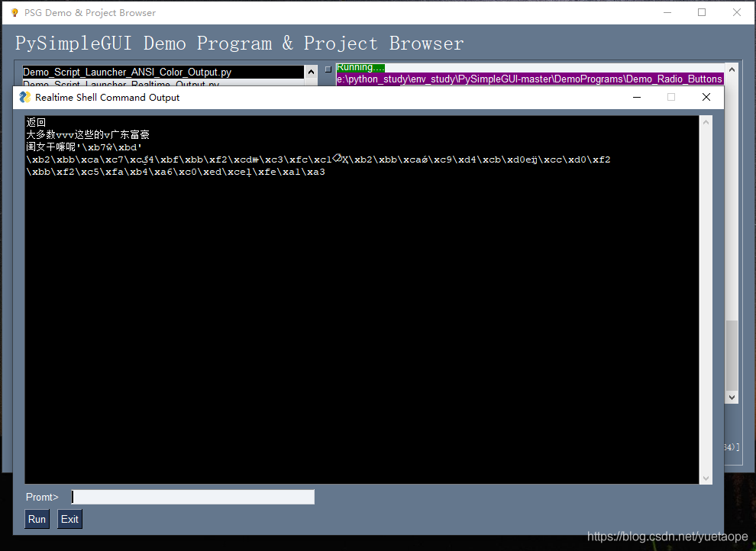Focus the Promt> input field

tap(193, 497)
